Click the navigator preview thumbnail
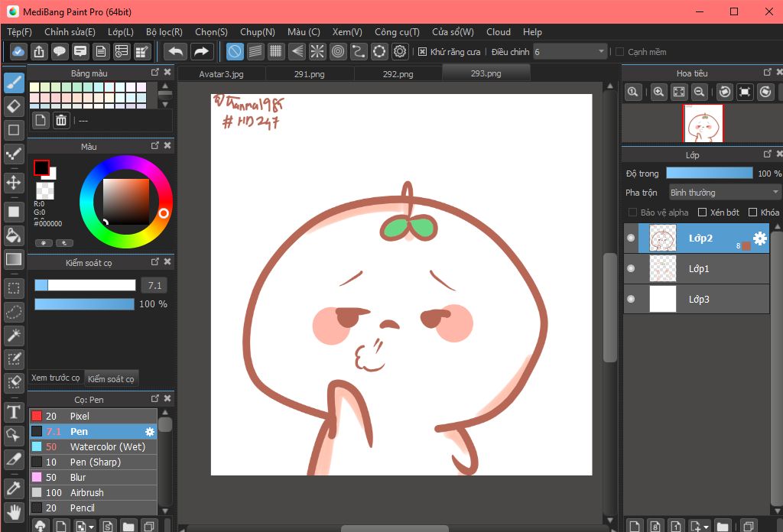Screen dimensions: 783x532 pos(703,123)
